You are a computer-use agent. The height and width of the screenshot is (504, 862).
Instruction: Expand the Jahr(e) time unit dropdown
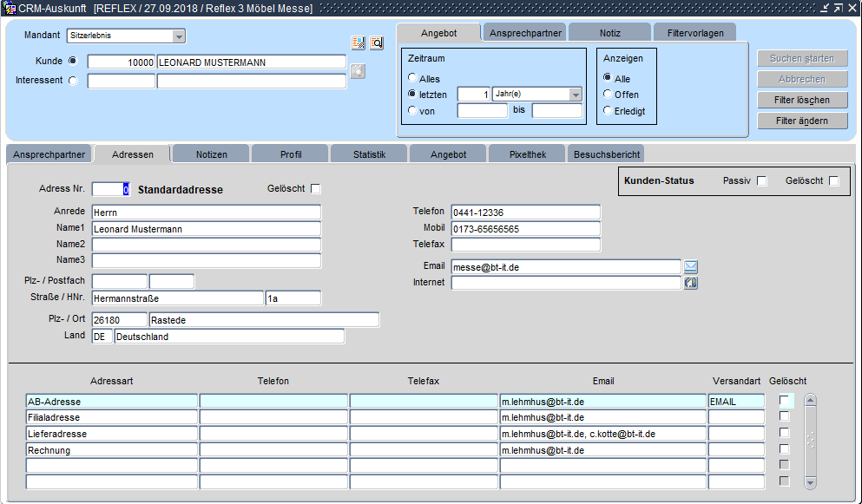(575, 95)
